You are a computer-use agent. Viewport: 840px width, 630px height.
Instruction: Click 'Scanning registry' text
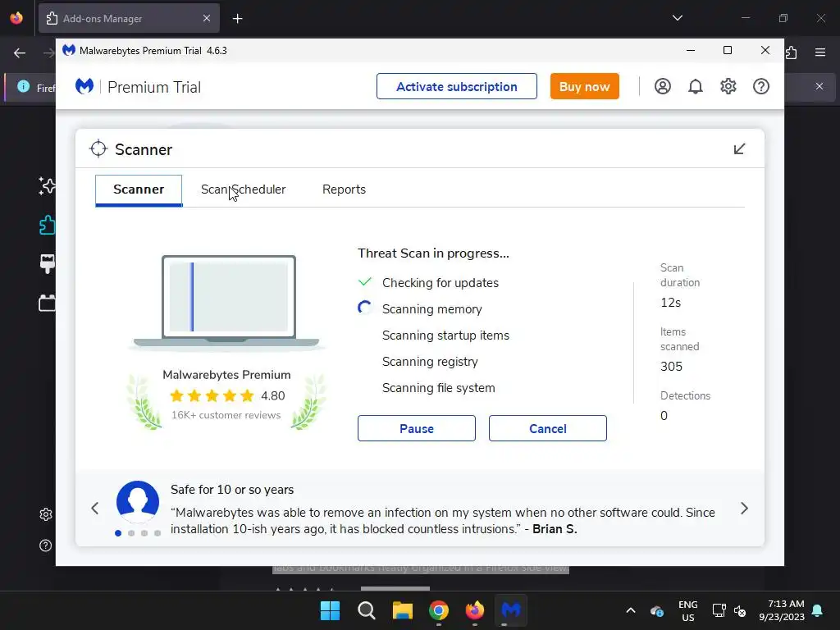click(x=430, y=362)
